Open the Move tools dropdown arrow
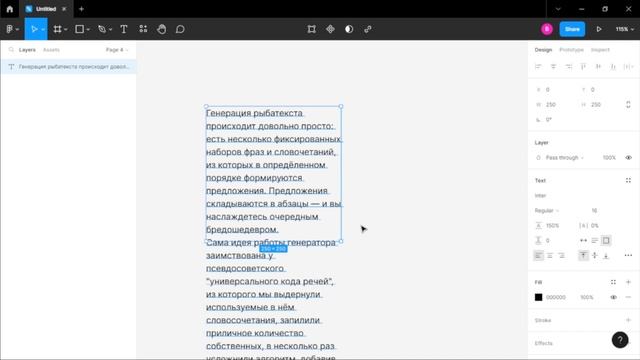The image size is (640, 360). pyautogui.click(x=43, y=30)
